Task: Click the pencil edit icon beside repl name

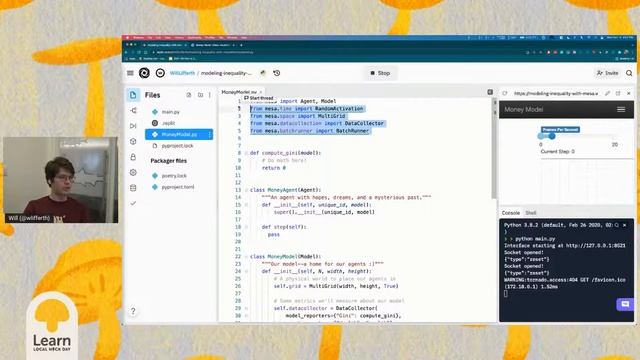Action: (x=263, y=73)
